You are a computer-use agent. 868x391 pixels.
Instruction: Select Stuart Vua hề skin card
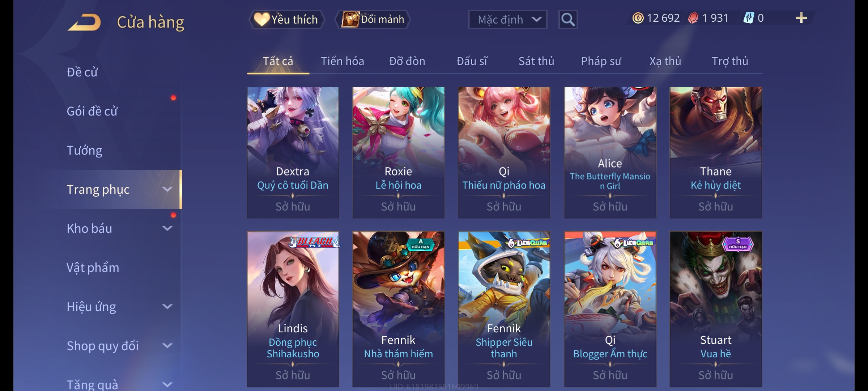point(716,309)
